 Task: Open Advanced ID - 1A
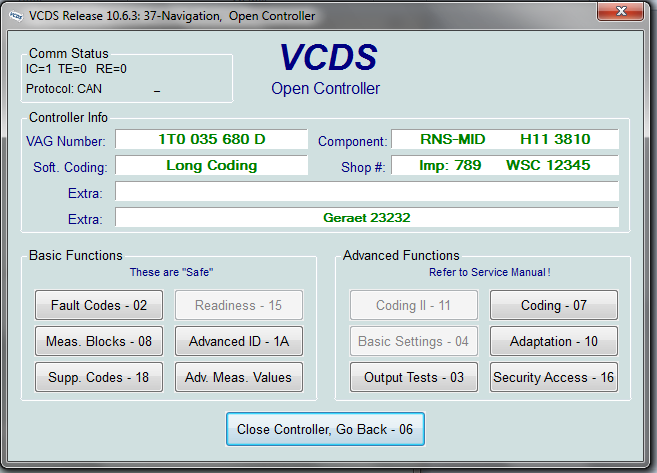pyautogui.click(x=239, y=341)
